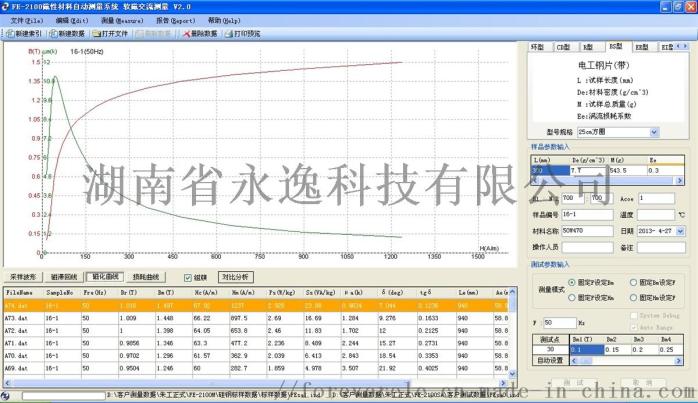Switch to the ES型 sample tab

point(617,46)
